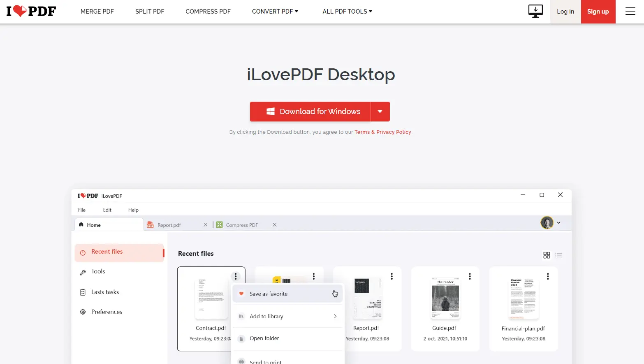Image resolution: width=644 pixels, height=364 pixels.
Task: Click the home icon on Home tab
Action: (x=81, y=224)
